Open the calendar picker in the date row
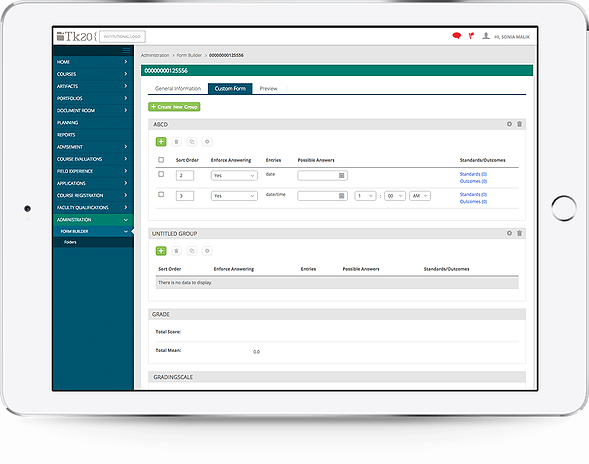Image resolution: width=589 pixels, height=464 pixels. tap(341, 175)
